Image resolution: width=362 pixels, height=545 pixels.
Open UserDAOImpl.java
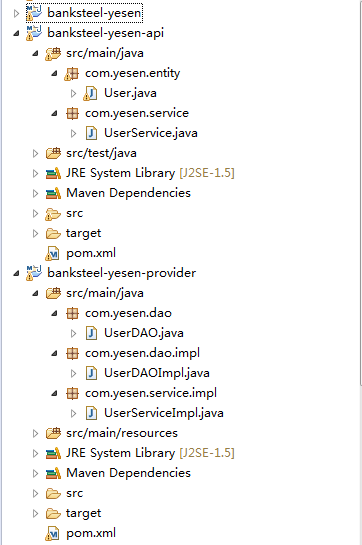click(x=157, y=373)
